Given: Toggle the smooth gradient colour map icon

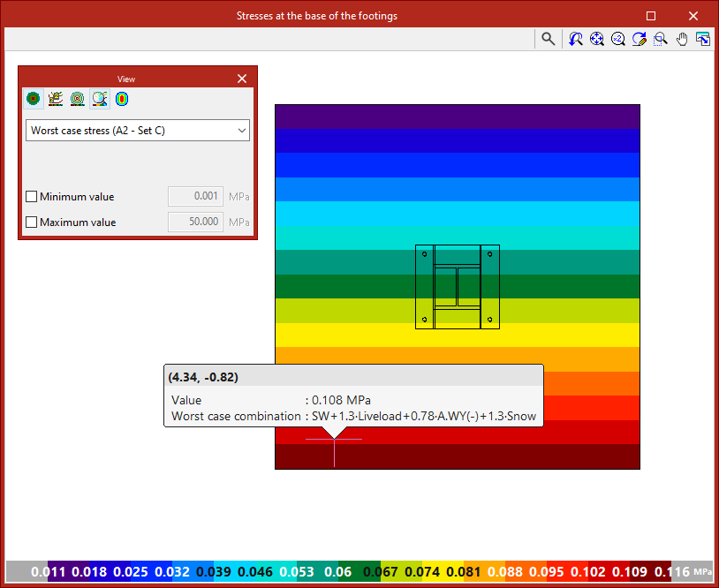Looking at the screenshot, I should coord(122,99).
